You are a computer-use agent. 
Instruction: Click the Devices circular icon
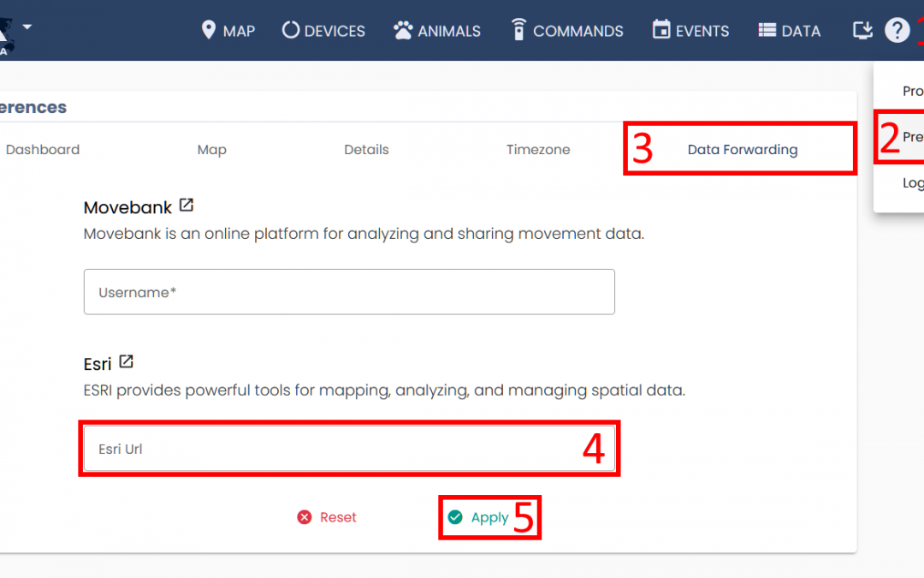291,31
